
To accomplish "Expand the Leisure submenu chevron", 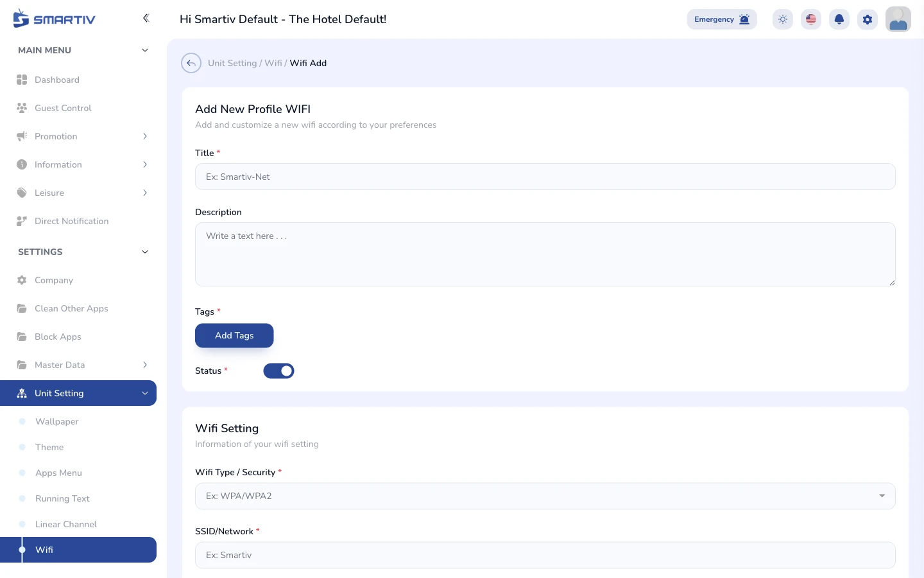I will click(145, 193).
